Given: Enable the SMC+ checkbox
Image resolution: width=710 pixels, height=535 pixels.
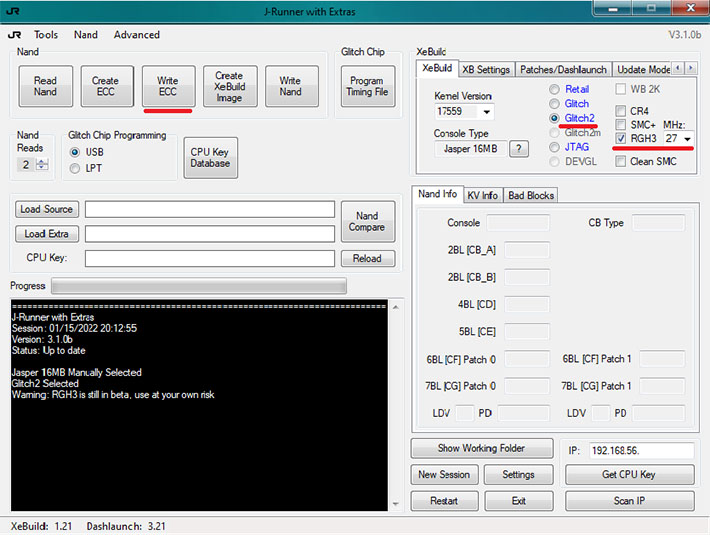Looking at the screenshot, I should 621,125.
